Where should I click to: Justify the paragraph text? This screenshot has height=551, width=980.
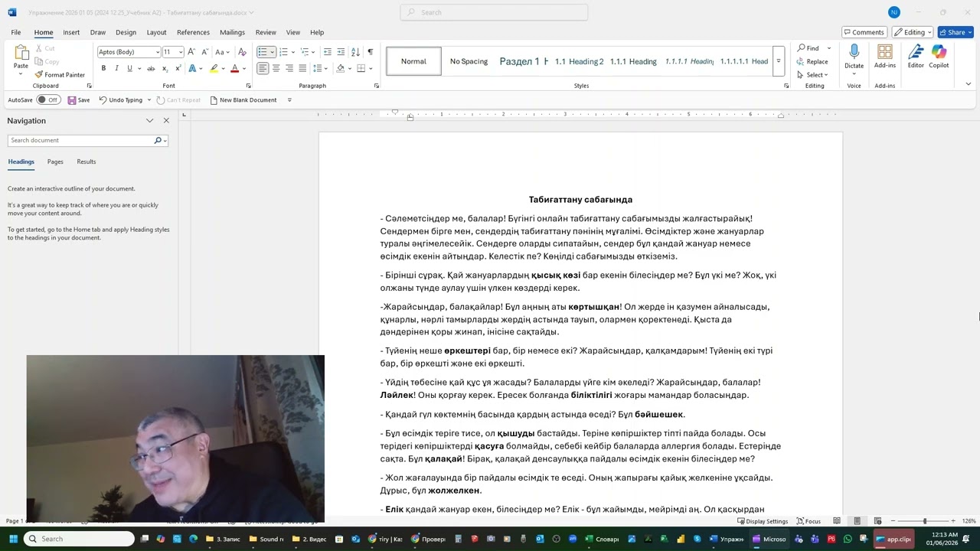coord(302,68)
